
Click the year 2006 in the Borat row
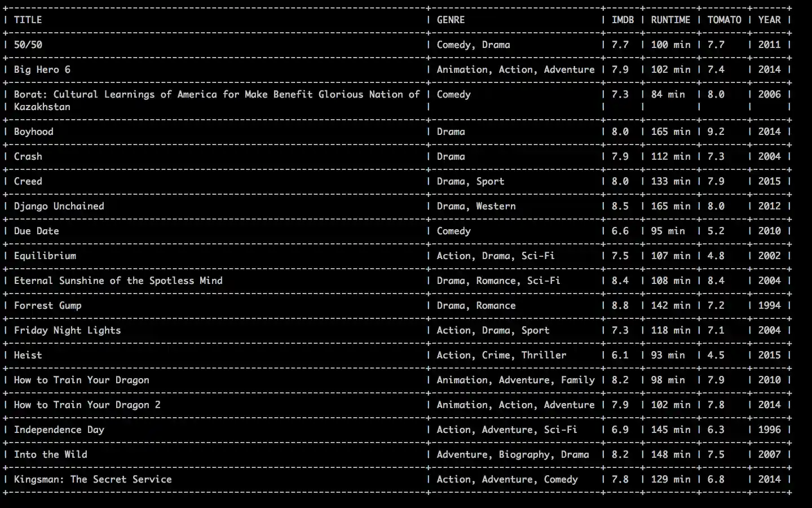tap(769, 94)
